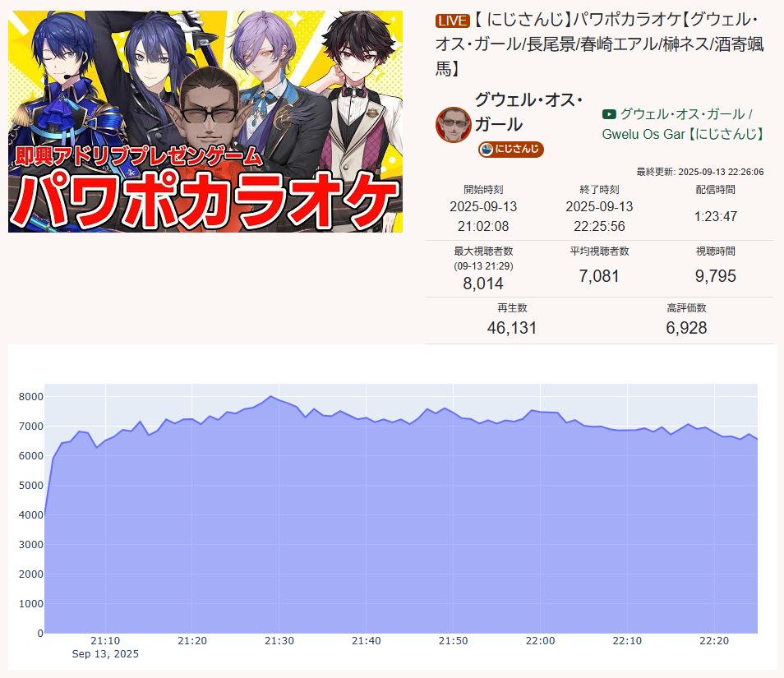Click duration value 1:23:47
Screen dimensions: 784x678
pyautogui.click(x=716, y=216)
